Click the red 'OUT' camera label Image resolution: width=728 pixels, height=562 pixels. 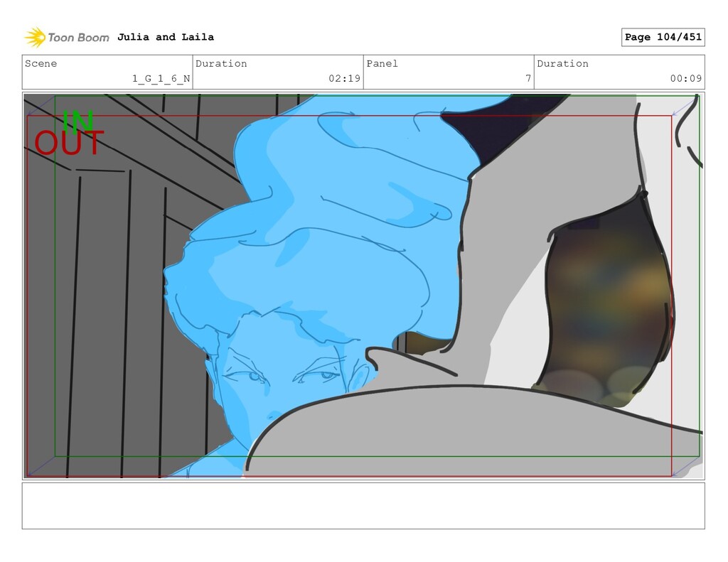pyautogui.click(x=69, y=143)
